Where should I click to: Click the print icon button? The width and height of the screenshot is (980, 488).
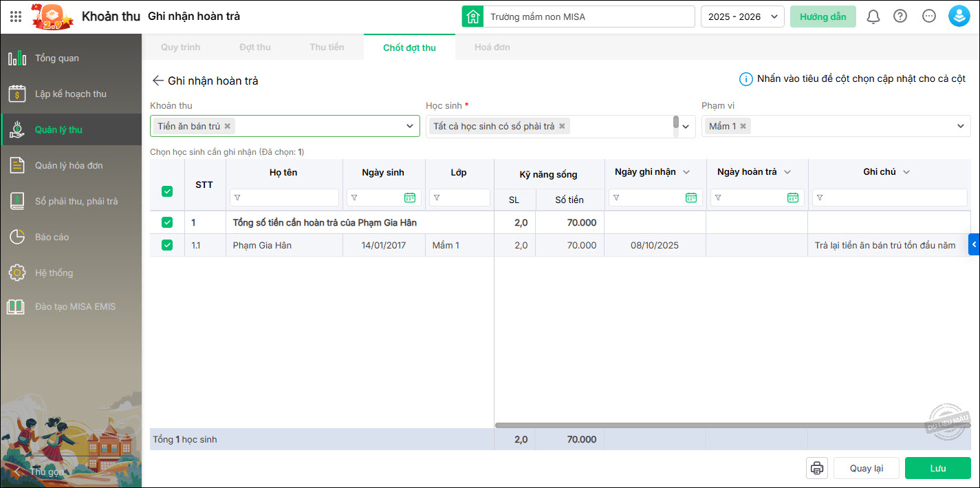[x=817, y=468]
